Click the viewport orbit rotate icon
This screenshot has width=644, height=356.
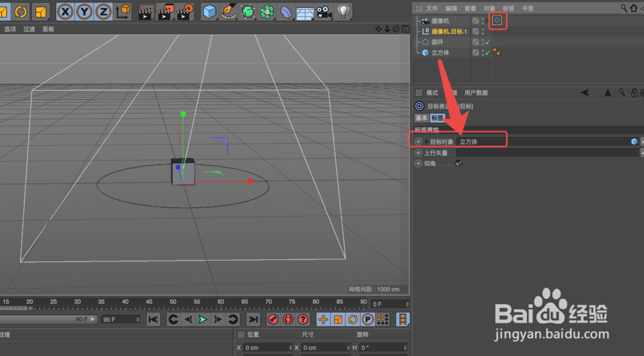tap(396, 29)
